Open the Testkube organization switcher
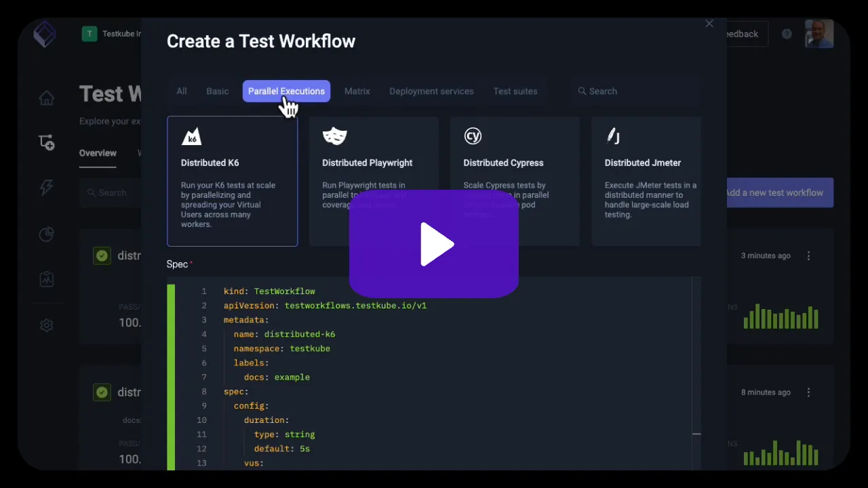Viewport: 868px width, 488px height. click(111, 34)
